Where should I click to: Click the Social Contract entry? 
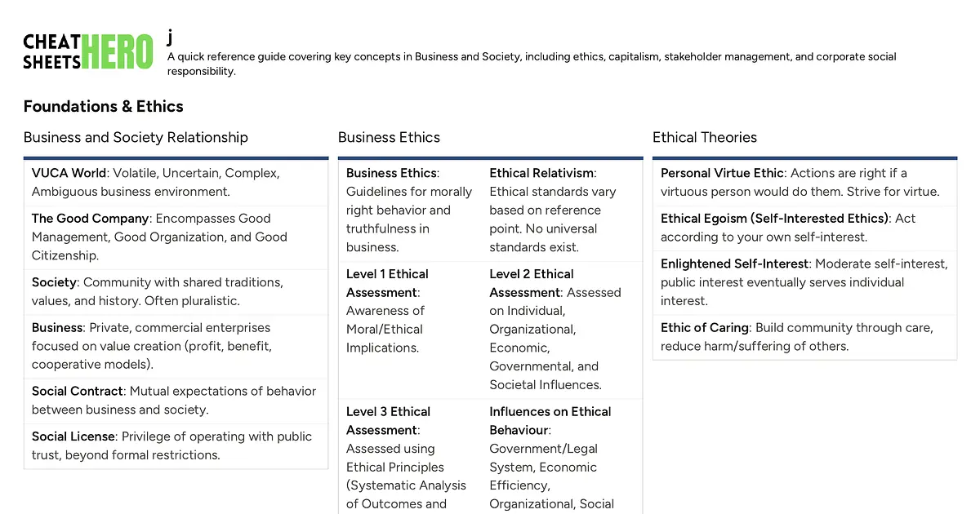(x=176, y=401)
